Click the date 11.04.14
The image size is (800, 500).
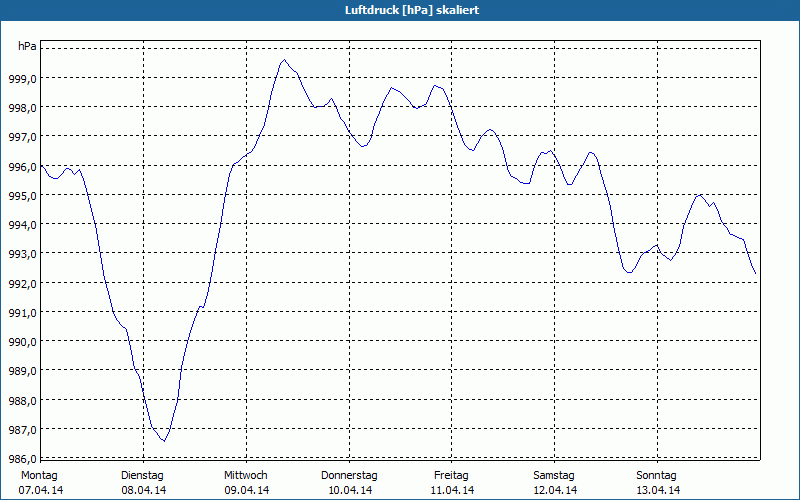tap(452, 491)
